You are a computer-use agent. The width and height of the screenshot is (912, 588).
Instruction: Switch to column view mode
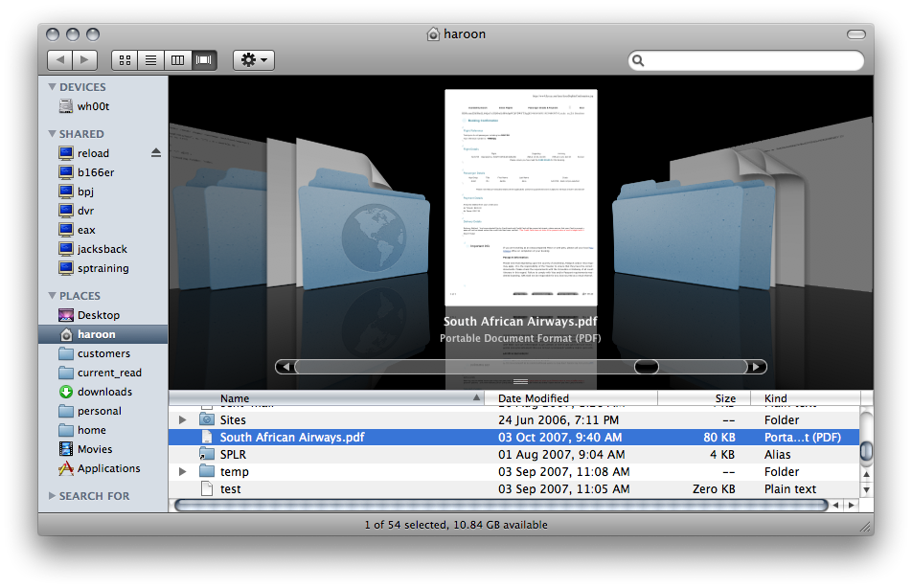pos(177,60)
